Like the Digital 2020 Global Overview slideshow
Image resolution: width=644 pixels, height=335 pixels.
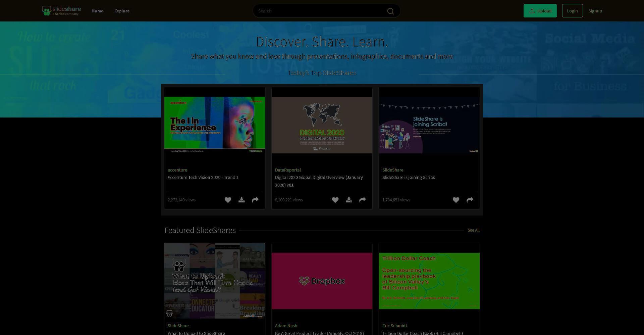click(x=335, y=200)
